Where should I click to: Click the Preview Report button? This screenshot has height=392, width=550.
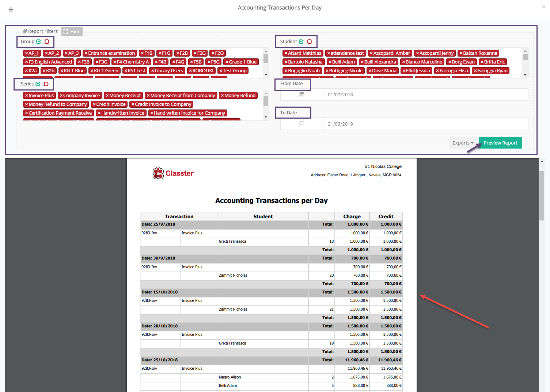click(x=500, y=143)
